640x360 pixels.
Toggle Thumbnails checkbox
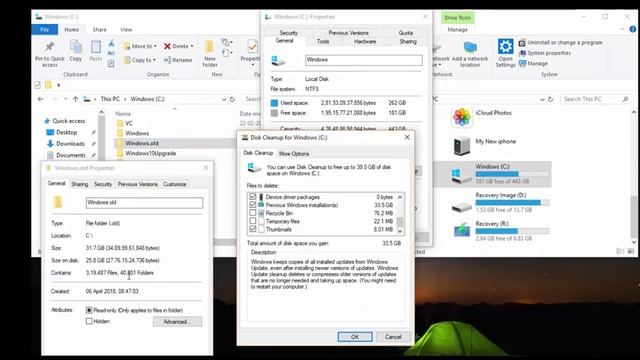coord(253,229)
